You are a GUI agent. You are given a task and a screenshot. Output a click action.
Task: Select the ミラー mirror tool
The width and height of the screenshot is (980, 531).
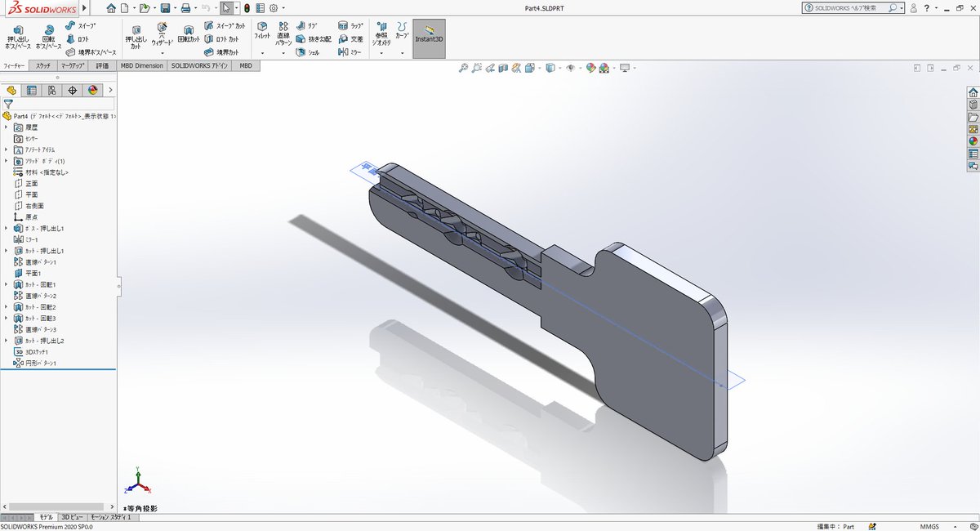[x=350, y=51]
